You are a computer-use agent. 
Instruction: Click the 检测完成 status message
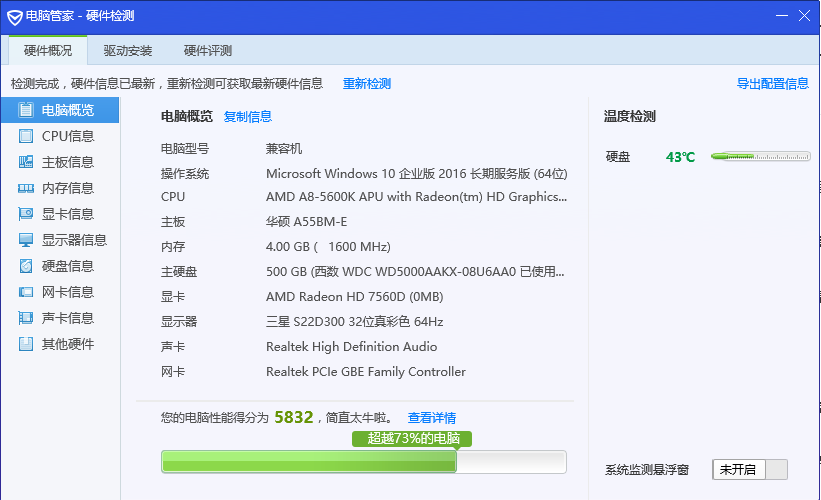167,84
